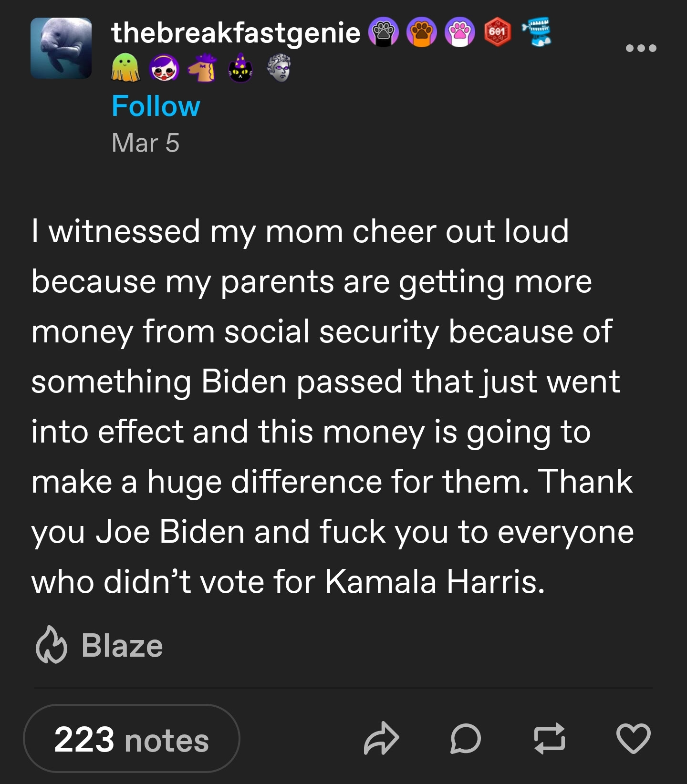Click the gray statue head badge
687x784 pixels.
279,68
